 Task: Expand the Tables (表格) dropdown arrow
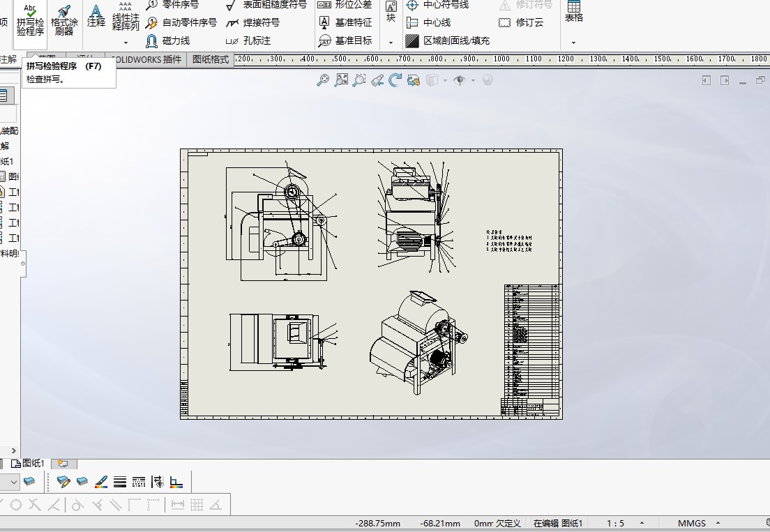(573, 43)
